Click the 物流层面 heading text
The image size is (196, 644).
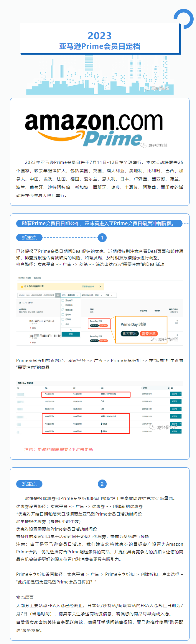(x=25, y=597)
